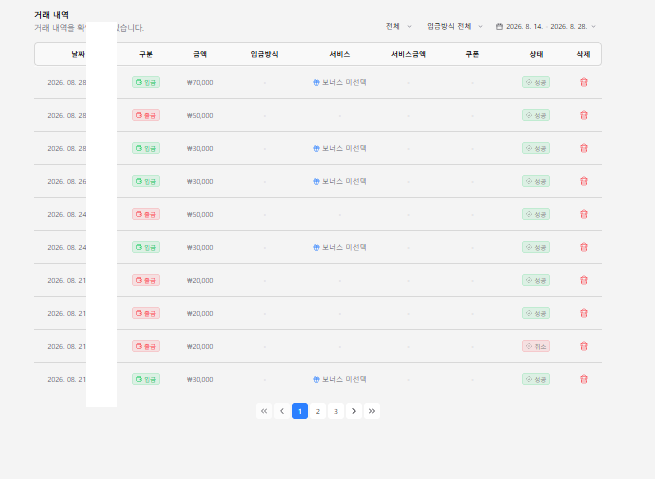Click 성공 status in the 08. 26 row
The height and width of the screenshot is (479, 655).
[x=536, y=181]
